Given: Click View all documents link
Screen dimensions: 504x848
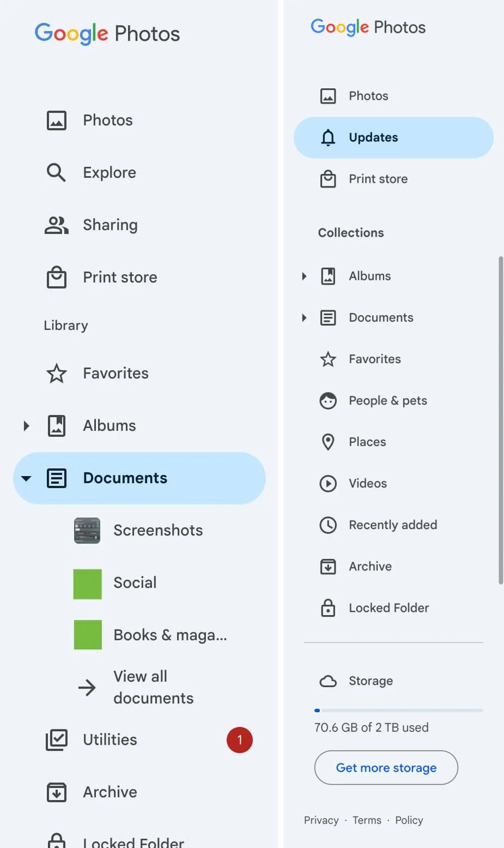Looking at the screenshot, I should (153, 687).
